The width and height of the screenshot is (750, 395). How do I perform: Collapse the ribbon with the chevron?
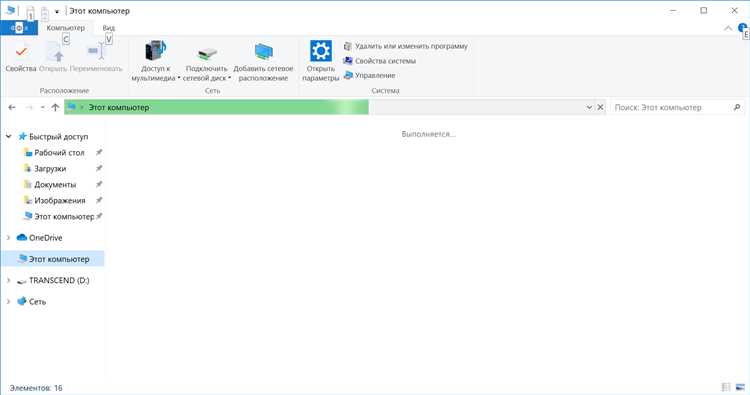click(x=728, y=28)
